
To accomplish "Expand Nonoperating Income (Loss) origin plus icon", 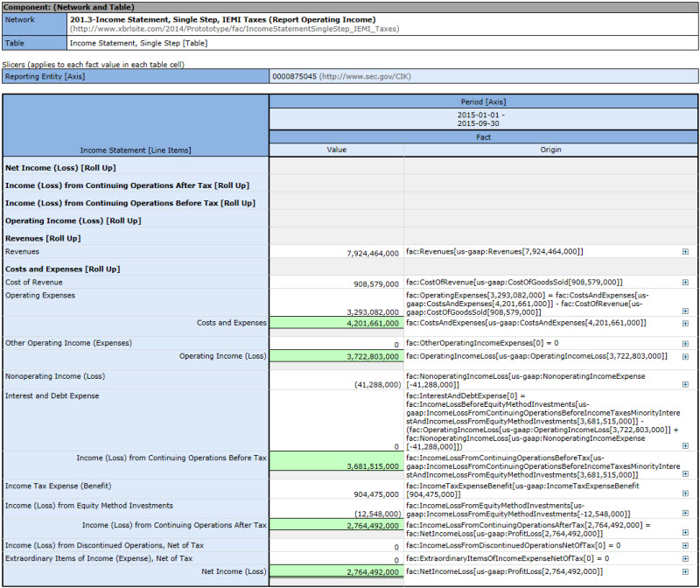I will pyautogui.click(x=685, y=384).
